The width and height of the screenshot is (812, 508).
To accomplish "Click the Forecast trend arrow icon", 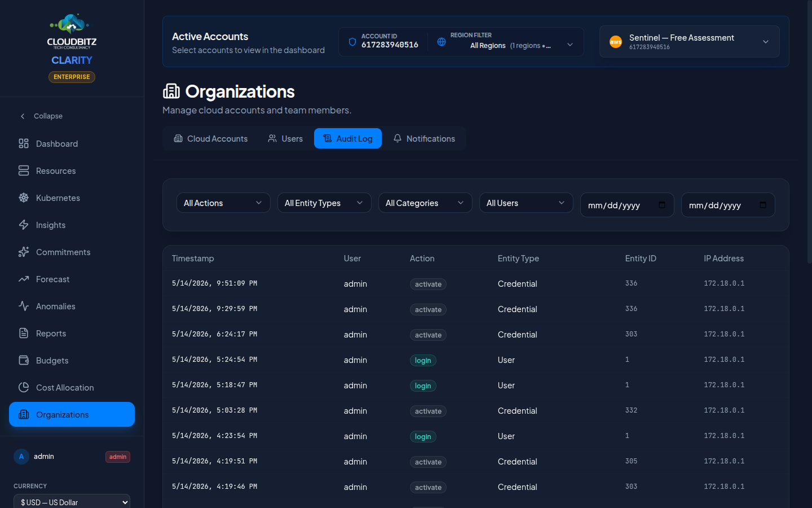I will [x=24, y=279].
